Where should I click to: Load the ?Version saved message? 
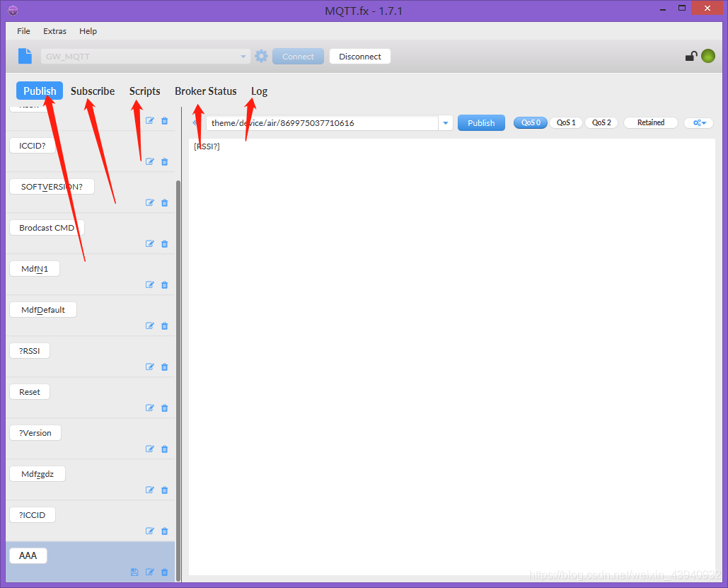point(35,433)
